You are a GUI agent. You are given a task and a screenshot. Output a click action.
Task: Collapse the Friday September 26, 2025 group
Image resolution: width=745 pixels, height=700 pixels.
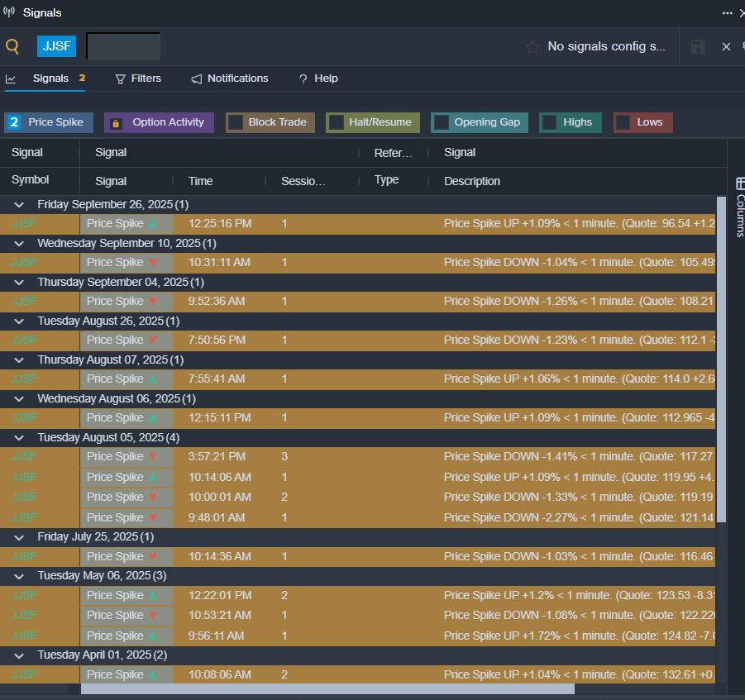tap(18, 204)
